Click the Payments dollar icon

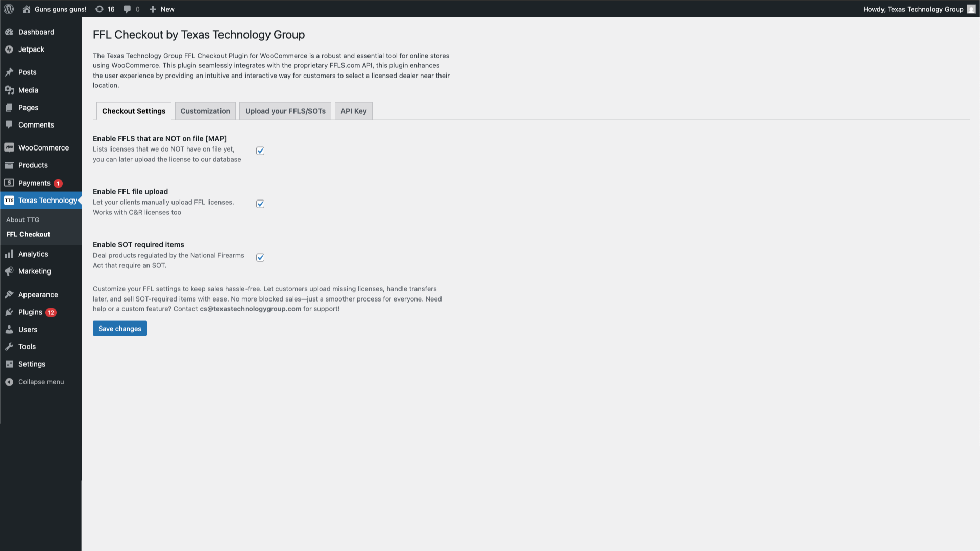tap(9, 183)
